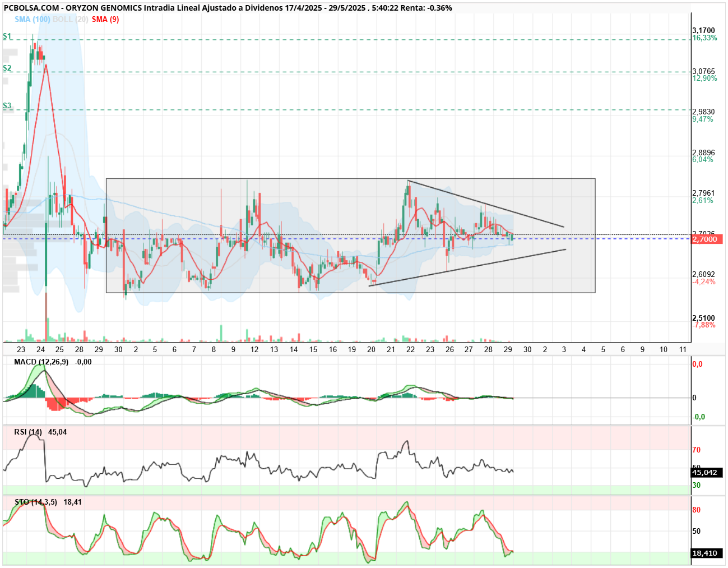Click the RSI 70 overbought level label
The width and height of the screenshot is (728, 568).
(697, 450)
